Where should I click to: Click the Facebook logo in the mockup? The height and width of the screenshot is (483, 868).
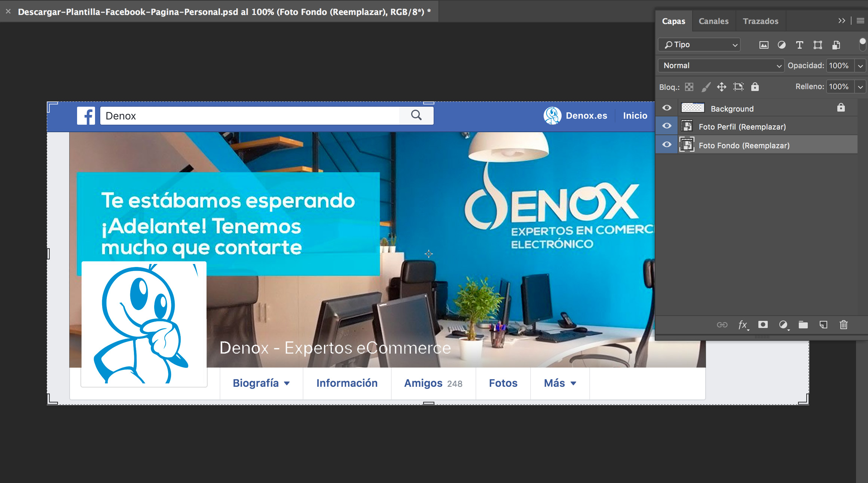pyautogui.click(x=86, y=116)
